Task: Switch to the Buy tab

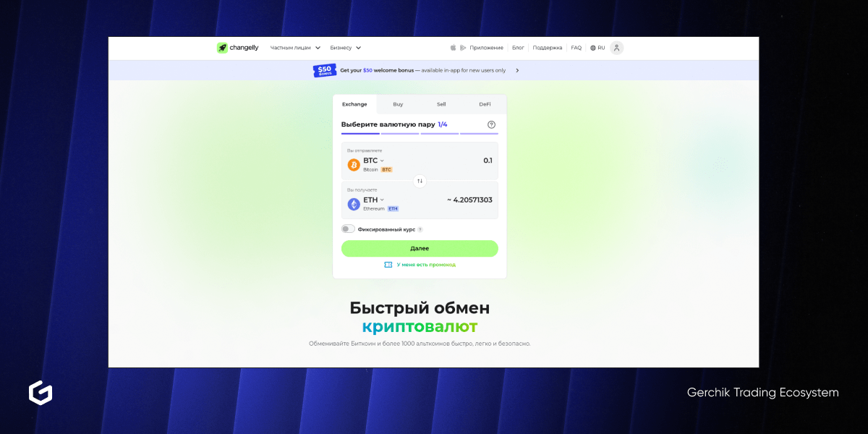Action: [398, 104]
